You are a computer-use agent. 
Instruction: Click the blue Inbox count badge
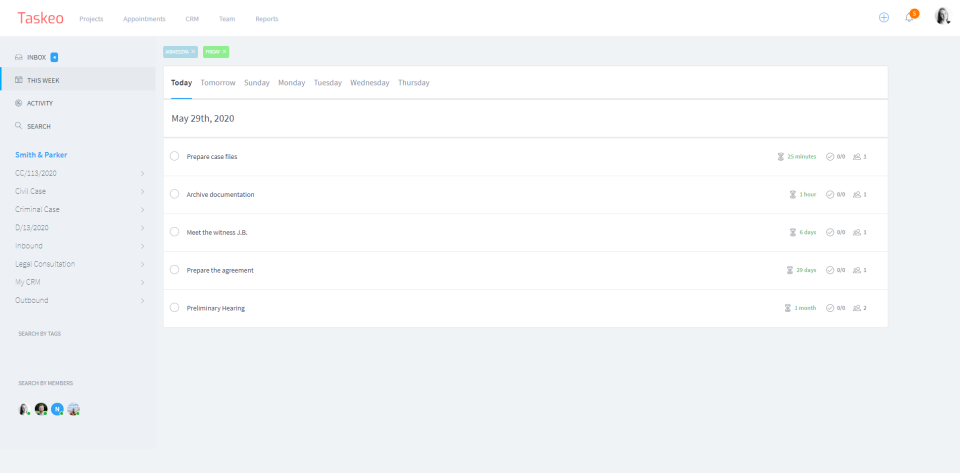point(54,58)
